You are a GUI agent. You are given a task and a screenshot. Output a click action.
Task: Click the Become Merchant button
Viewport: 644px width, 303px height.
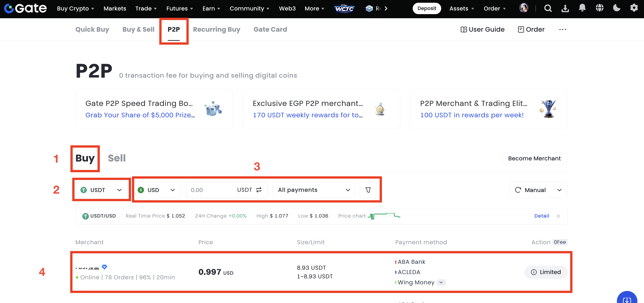[x=534, y=159]
